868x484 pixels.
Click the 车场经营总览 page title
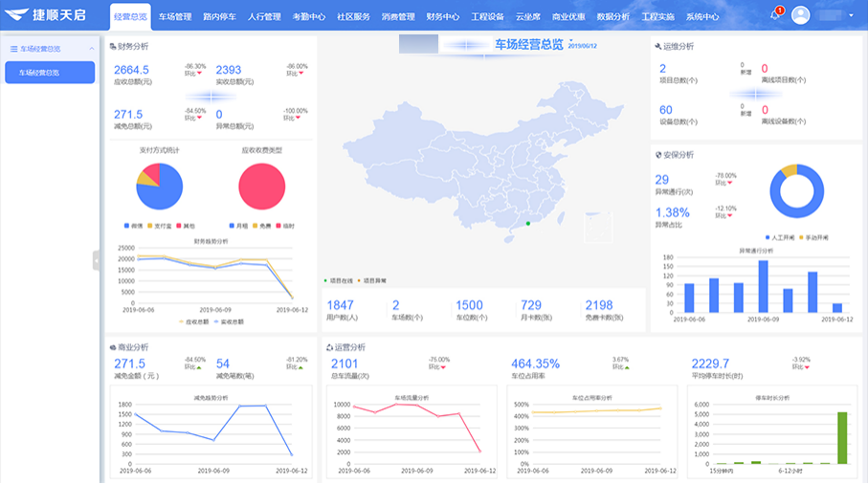pyautogui.click(x=528, y=45)
